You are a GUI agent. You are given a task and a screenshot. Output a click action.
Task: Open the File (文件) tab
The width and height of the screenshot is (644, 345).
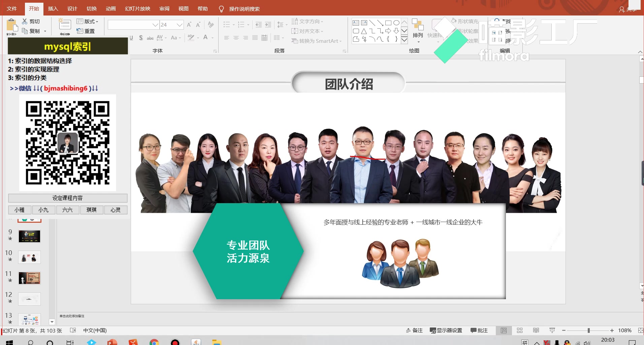click(12, 9)
